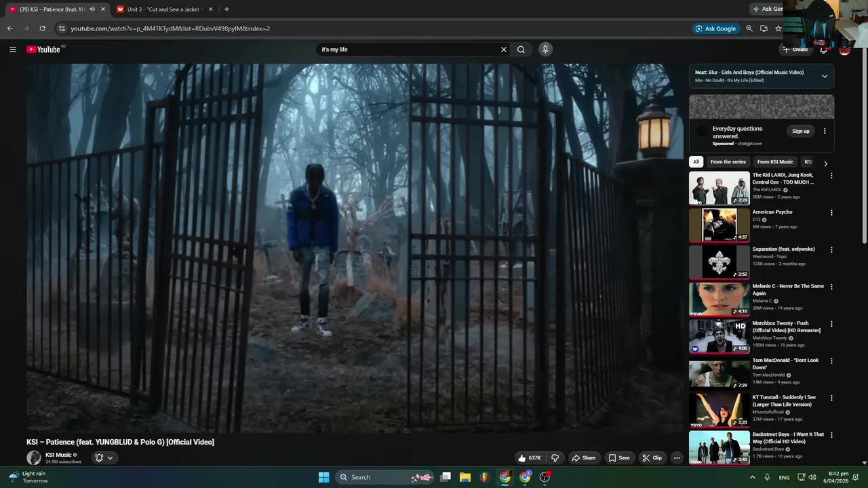Screen dimensions: 868x488
Task: Play Separation (feat. onlywoke) video title
Action: point(784,249)
